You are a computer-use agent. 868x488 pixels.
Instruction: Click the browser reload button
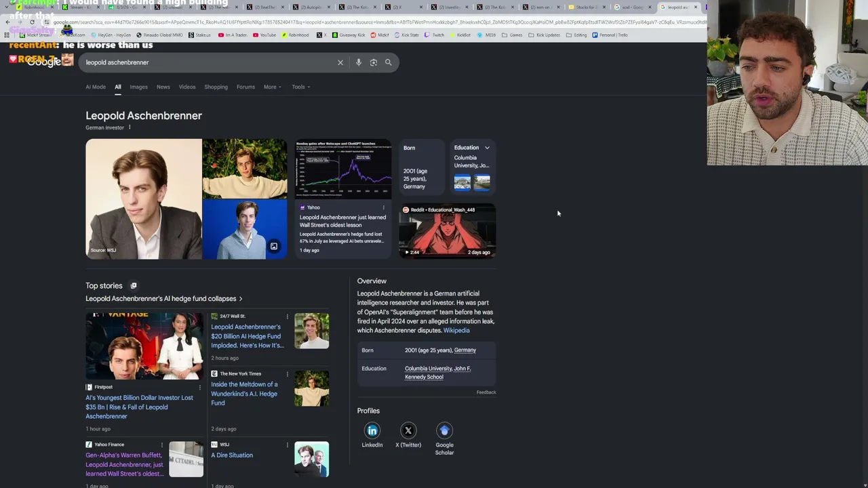pyautogui.click(x=32, y=22)
